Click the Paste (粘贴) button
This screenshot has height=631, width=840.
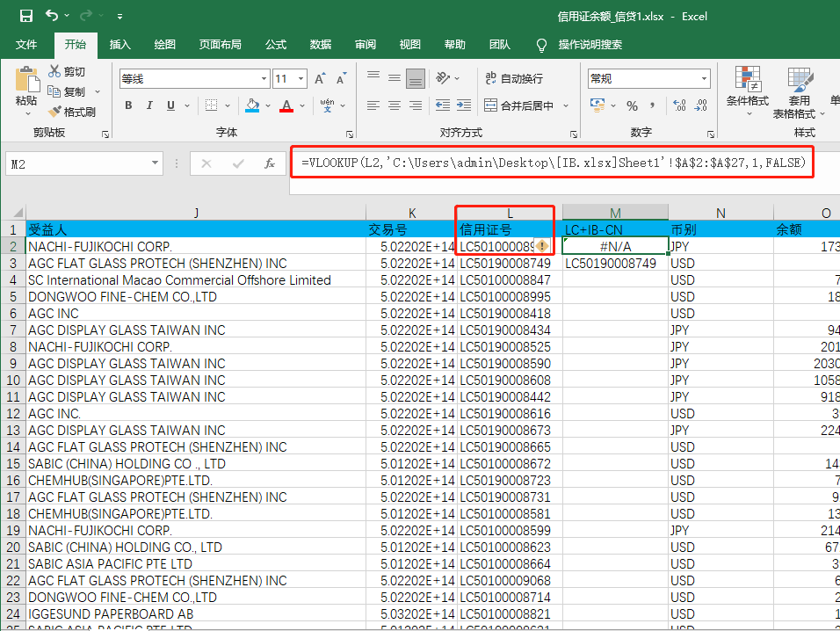point(26,88)
